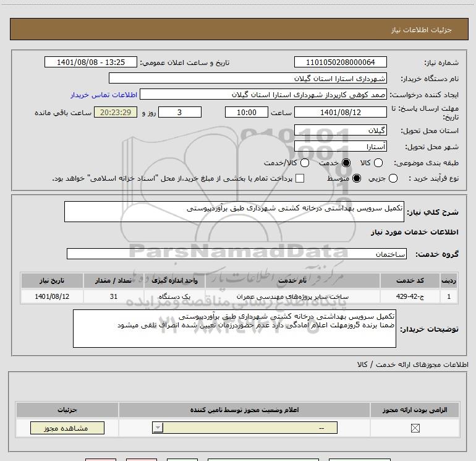Image resolution: width=476 pixels, height=461 pixels.
Task: Open the اعلام وضعیت مجوز dropdown arrow
Action: click(158, 428)
